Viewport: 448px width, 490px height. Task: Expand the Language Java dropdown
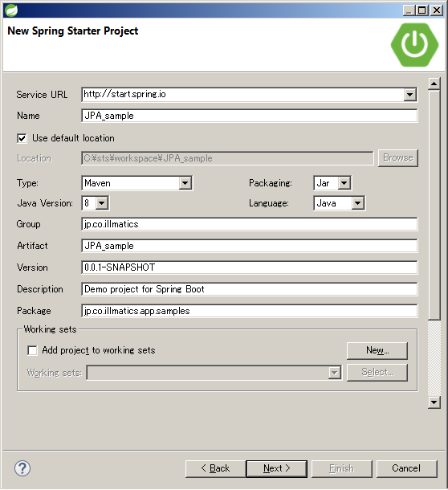pos(358,203)
